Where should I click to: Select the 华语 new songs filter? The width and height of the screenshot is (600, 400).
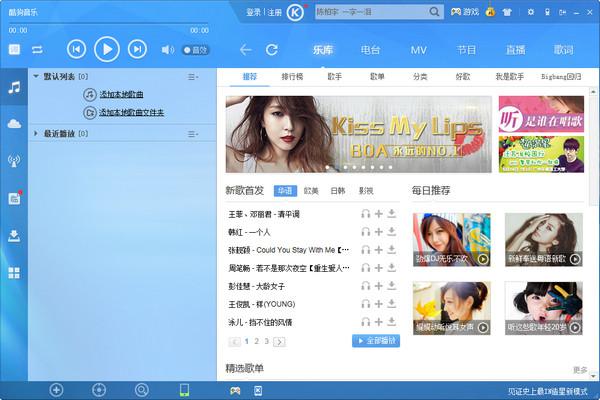coord(285,191)
